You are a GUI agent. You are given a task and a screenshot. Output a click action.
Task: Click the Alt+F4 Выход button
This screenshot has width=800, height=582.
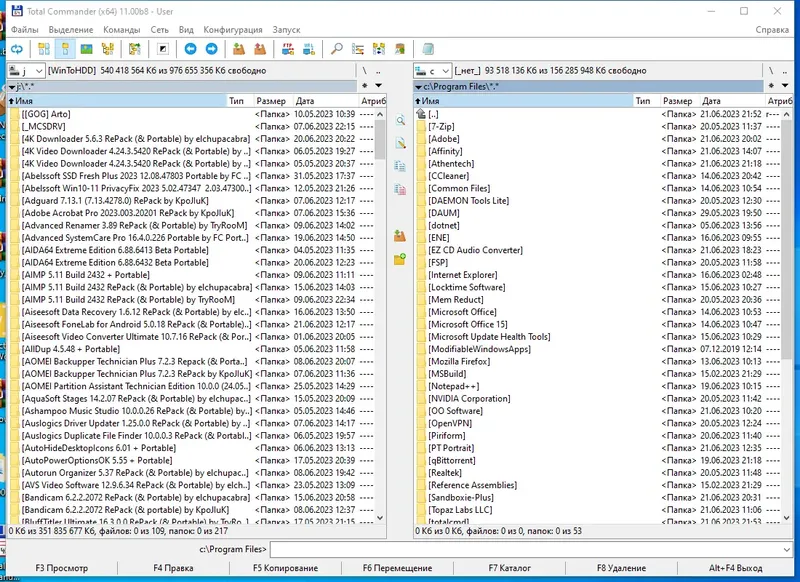pyautogui.click(x=735, y=568)
